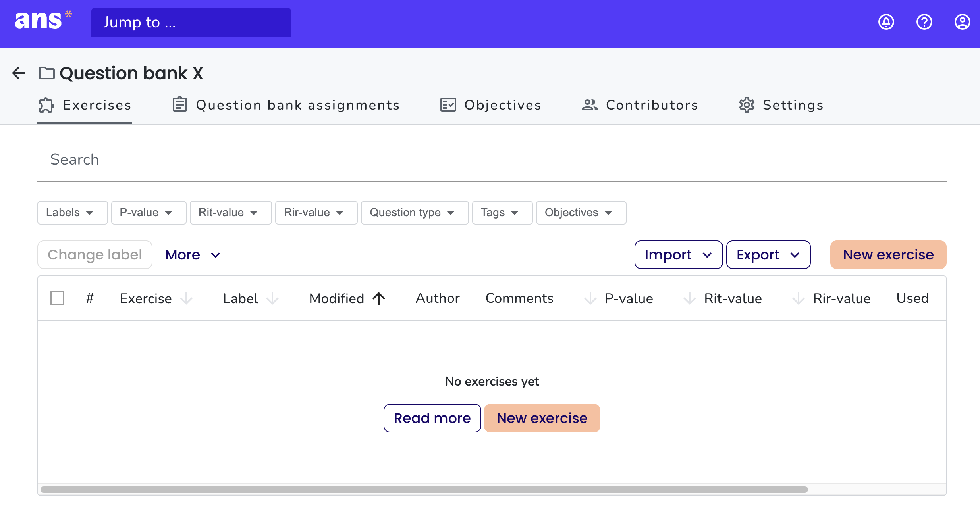The image size is (980, 515).
Task: Click New exercise in the empty state
Action: (542, 418)
